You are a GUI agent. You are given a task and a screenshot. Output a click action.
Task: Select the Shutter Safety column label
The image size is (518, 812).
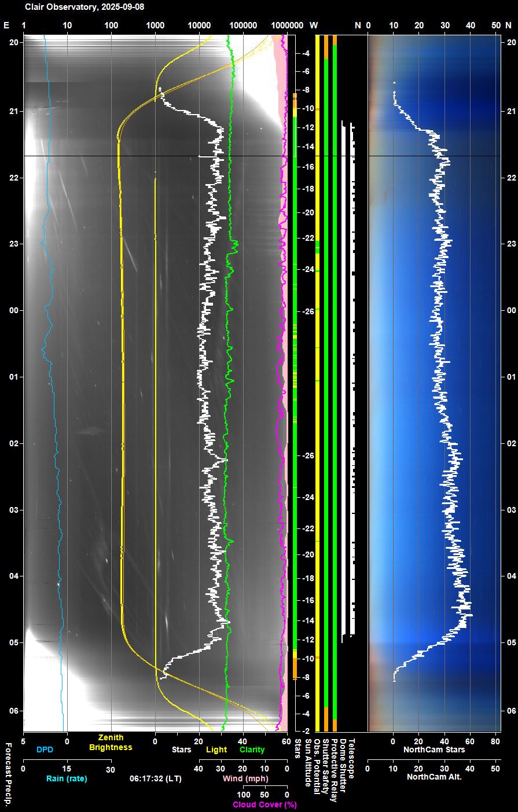325,765
